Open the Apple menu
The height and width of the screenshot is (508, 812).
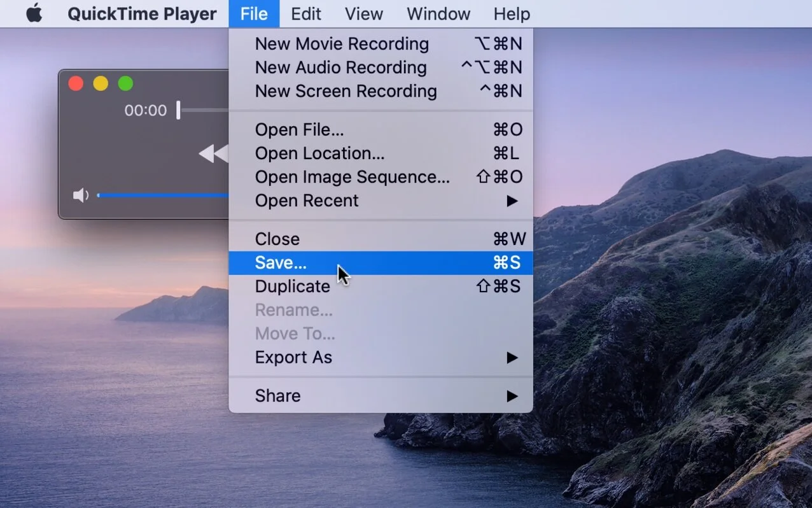pyautogui.click(x=34, y=13)
